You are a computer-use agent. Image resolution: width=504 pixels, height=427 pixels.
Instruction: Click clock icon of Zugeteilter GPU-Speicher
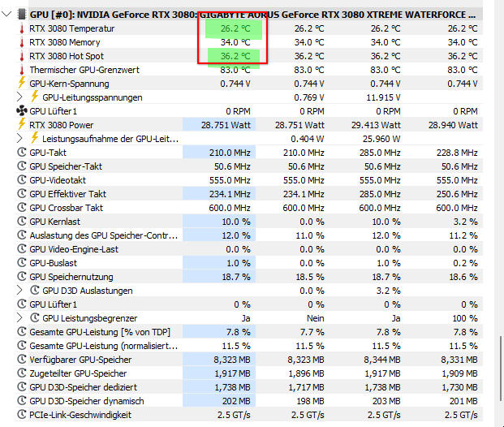click(22, 373)
